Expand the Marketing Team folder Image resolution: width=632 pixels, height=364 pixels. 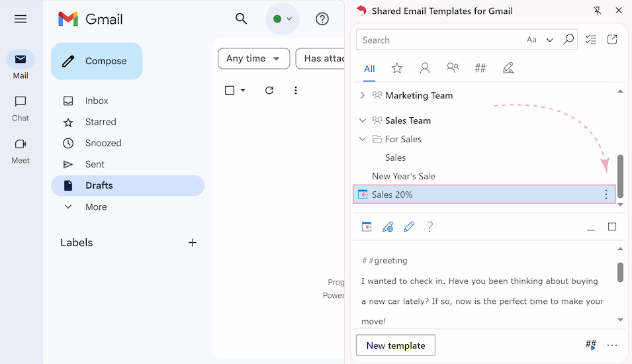pyautogui.click(x=362, y=95)
